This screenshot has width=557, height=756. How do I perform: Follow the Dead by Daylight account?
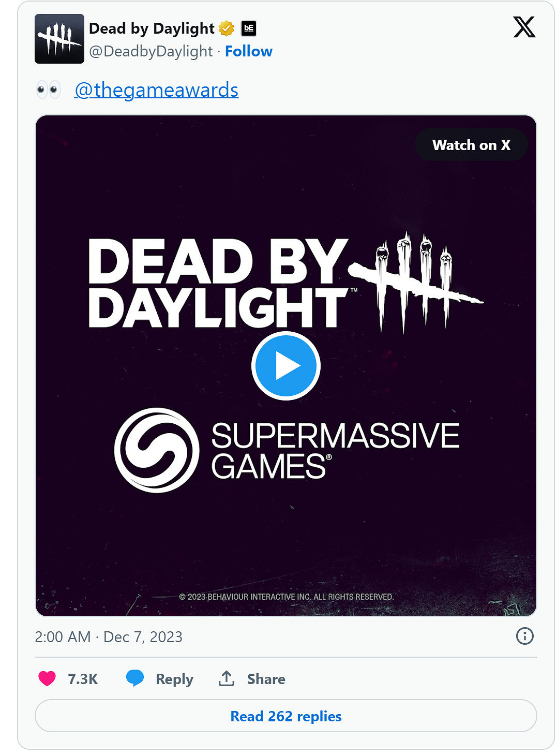pos(248,51)
